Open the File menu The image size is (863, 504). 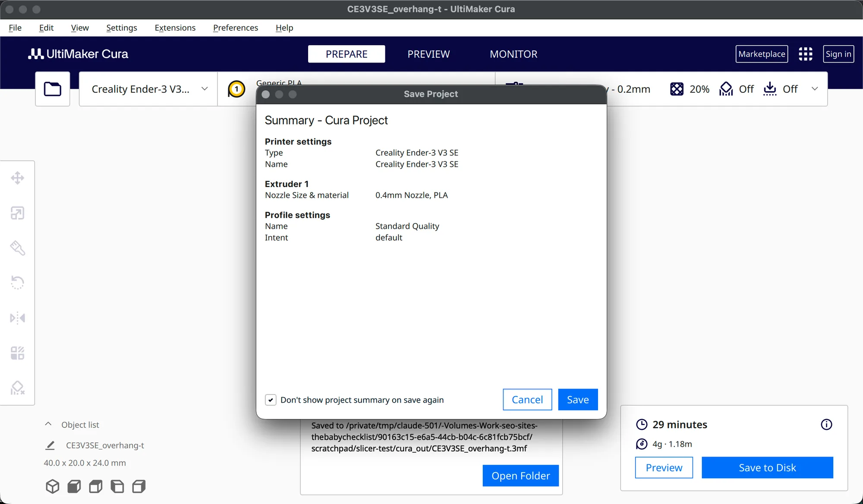click(15, 28)
